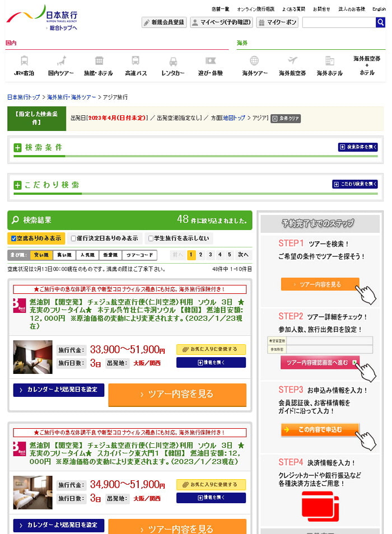Sort results by 高い順
Image resolution: width=392 pixels, height=534 pixels.
(64, 255)
